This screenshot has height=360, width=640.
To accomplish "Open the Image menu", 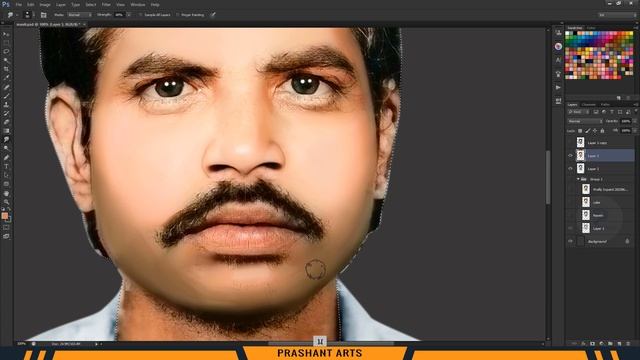I will tap(45, 4).
